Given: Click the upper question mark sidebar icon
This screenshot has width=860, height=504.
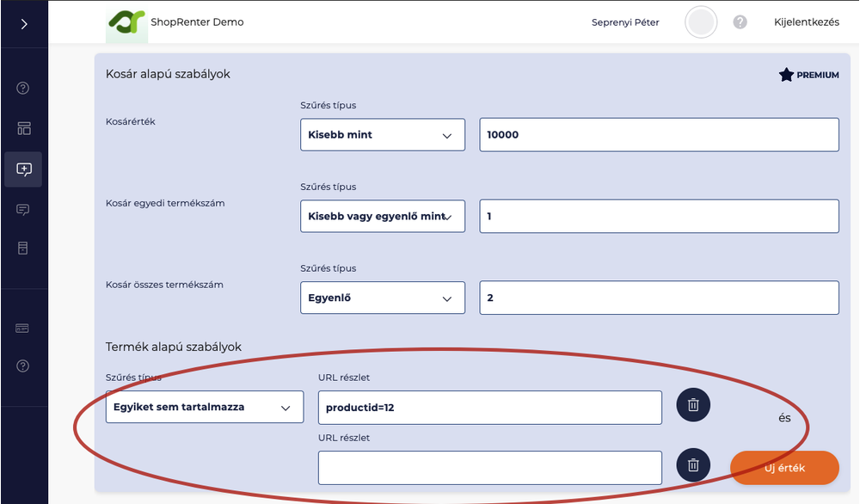Looking at the screenshot, I should [x=23, y=88].
